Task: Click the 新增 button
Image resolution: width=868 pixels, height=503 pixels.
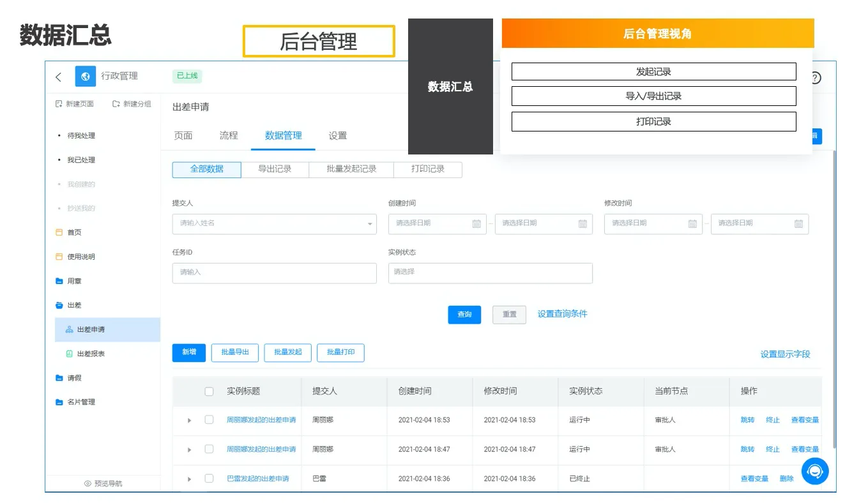Action: [x=189, y=352]
